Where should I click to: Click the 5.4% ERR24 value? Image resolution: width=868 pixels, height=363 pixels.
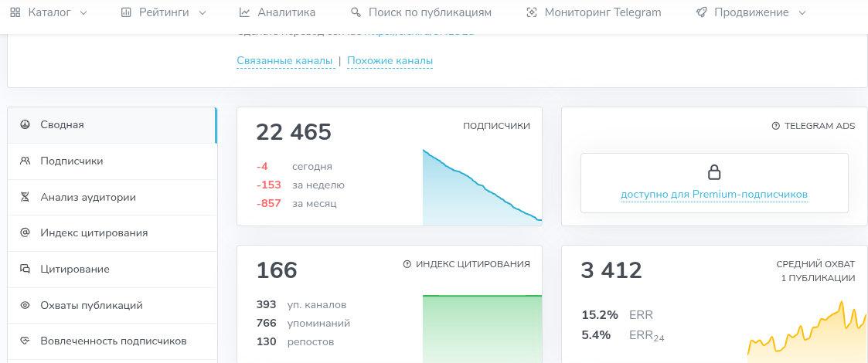[x=596, y=334]
